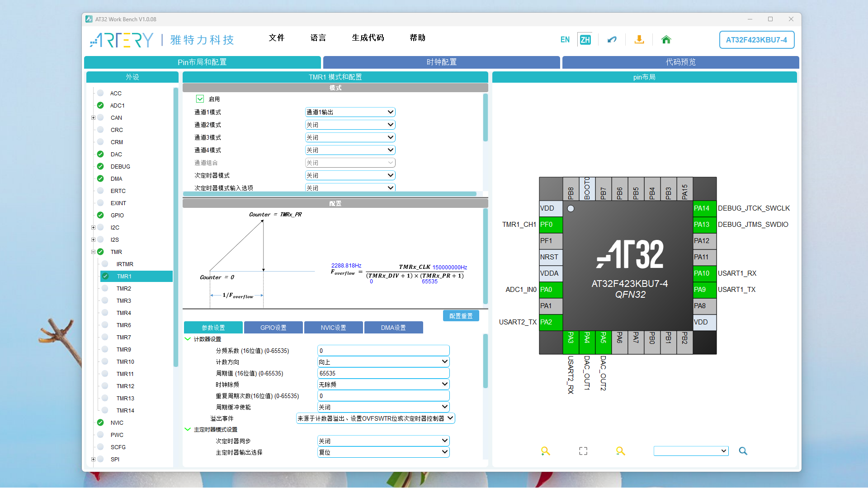868x488 pixels.
Task: Open the 语言 menu
Action: tap(318, 38)
